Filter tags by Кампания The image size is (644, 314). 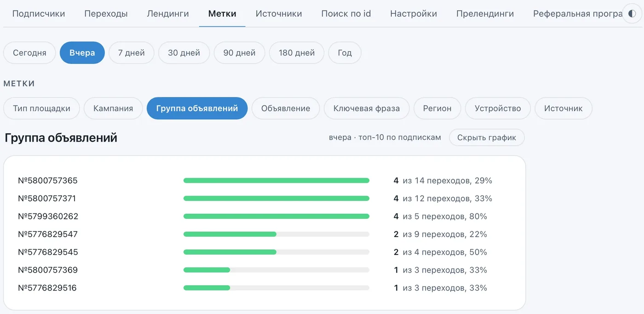point(113,108)
